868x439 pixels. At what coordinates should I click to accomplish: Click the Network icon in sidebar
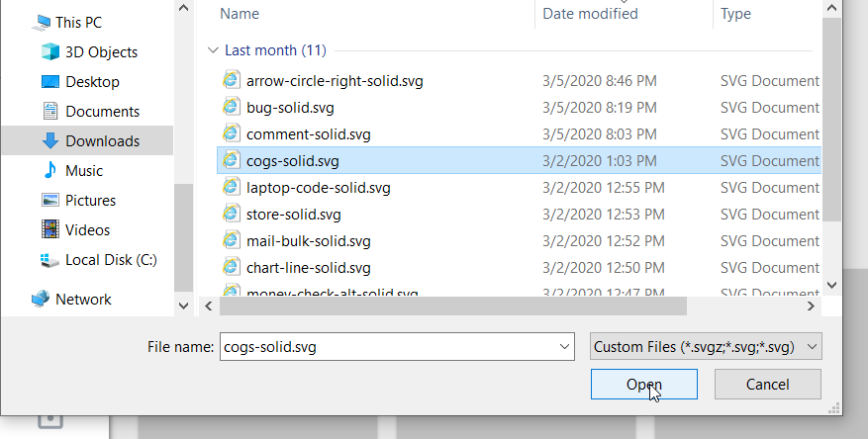coord(41,300)
